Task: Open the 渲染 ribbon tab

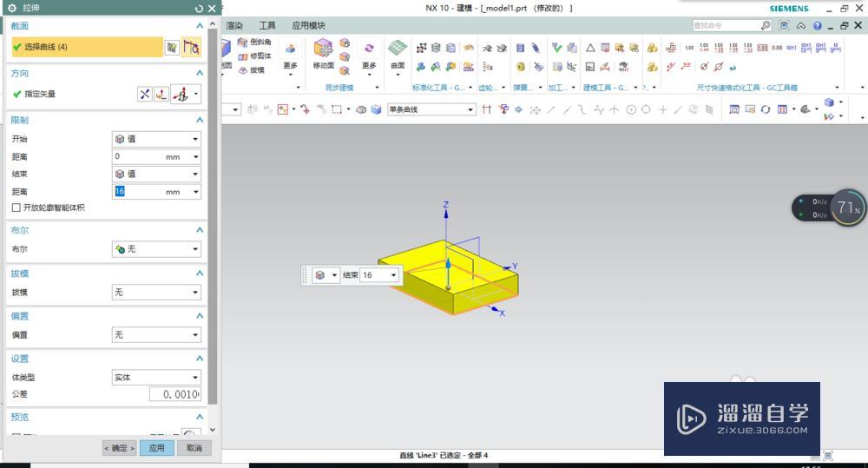Action: pos(234,25)
